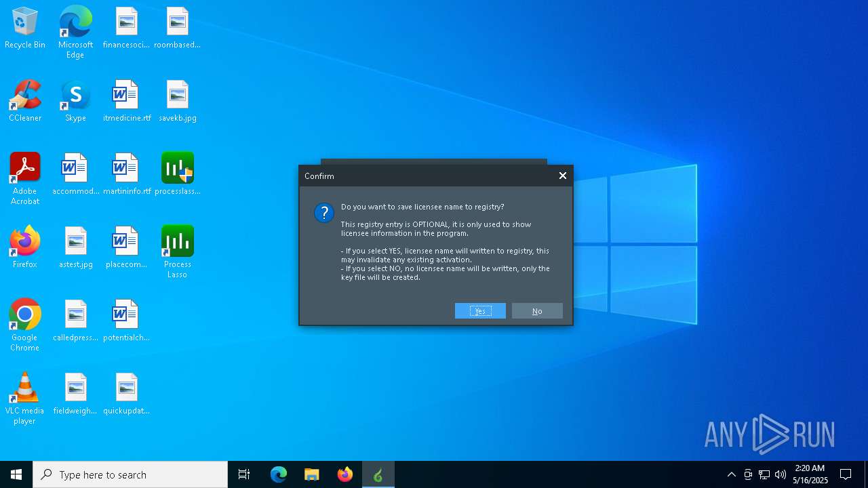Select CCleaner desktop shortcut
Image resolution: width=868 pixels, height=488 pixels.
(x=25, y=102)
